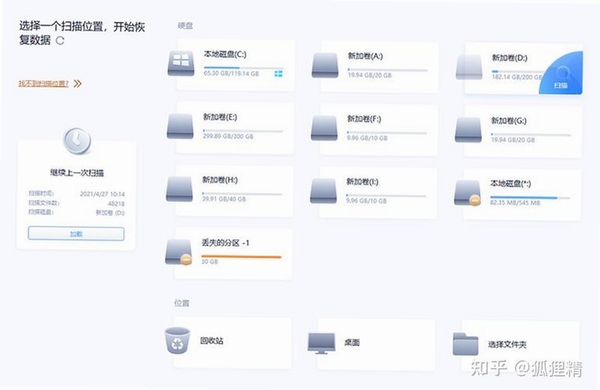
Task: Click the orange 丢失的分区 -1 bar
Action: pyautogui.click(x=241, y=257)
